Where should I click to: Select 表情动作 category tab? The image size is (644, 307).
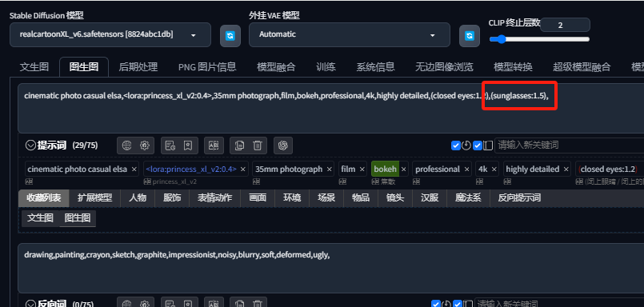coord(215,197)
